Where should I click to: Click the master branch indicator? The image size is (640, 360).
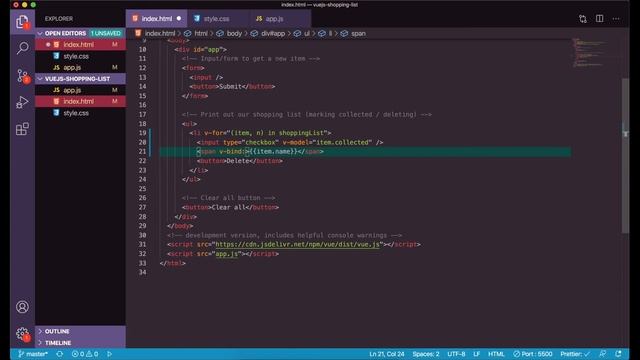(x=33, y=354)
